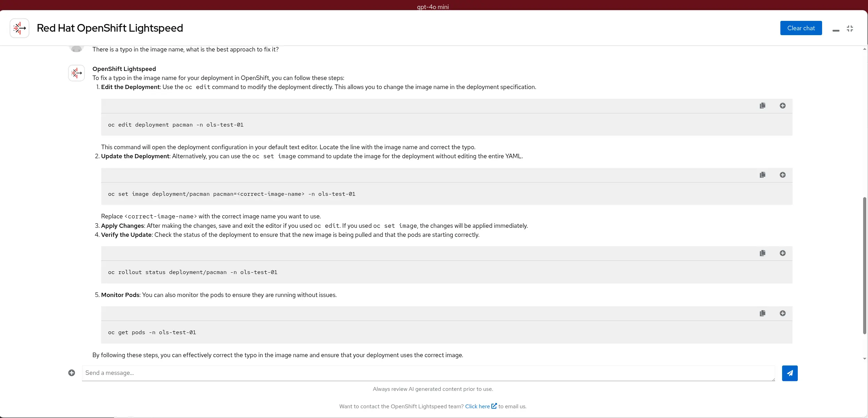This screenshot has width=868, height=418.
Task: Clear the chat history
Action: pos(801,28)
